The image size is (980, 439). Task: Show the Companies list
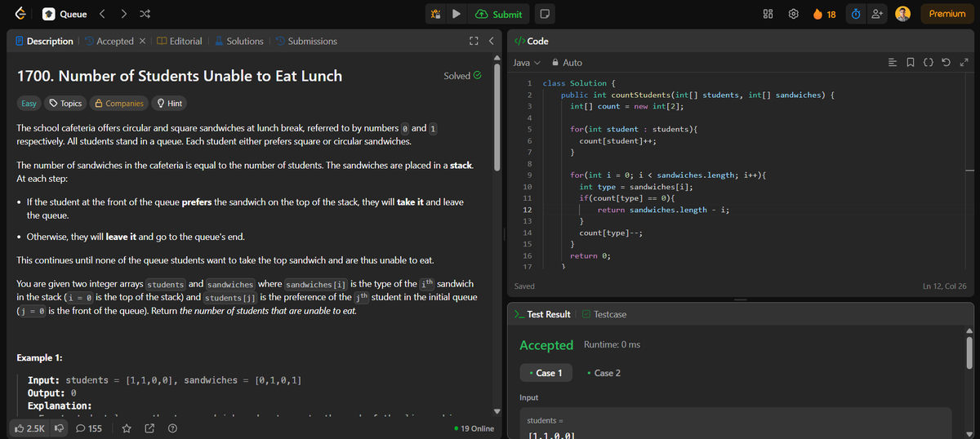(x=119, y=104)
